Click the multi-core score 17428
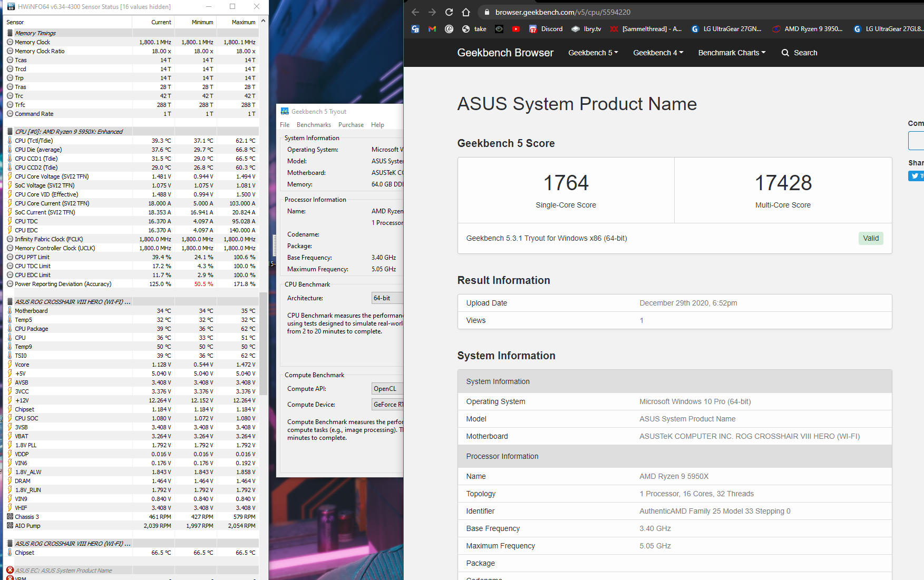Screen dimensions: 924x580 [783, 183]
